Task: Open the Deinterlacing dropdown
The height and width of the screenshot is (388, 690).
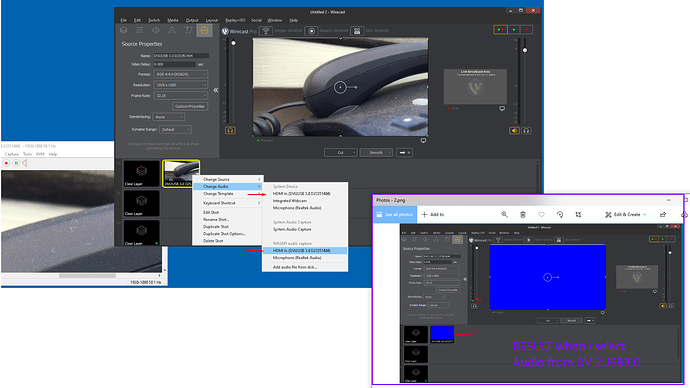Action: click(169, 117)
